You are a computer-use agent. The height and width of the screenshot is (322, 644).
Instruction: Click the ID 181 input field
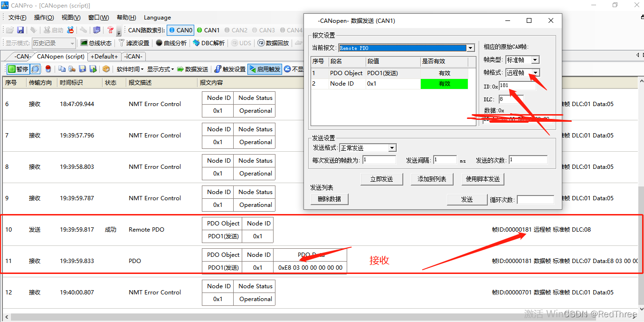pyautogui.click(x=517, y=86)
